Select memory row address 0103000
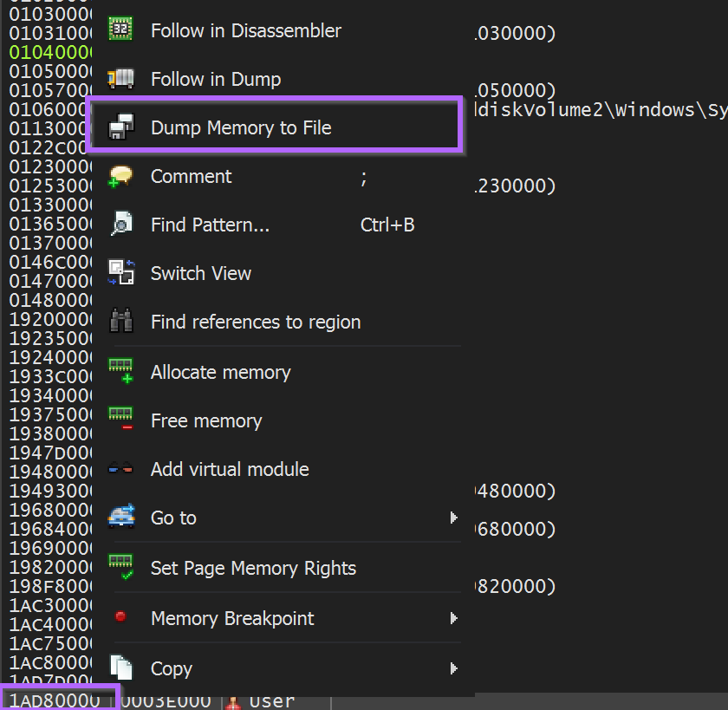The width and height of the screenshot is (728, 710). coord(50,15)
